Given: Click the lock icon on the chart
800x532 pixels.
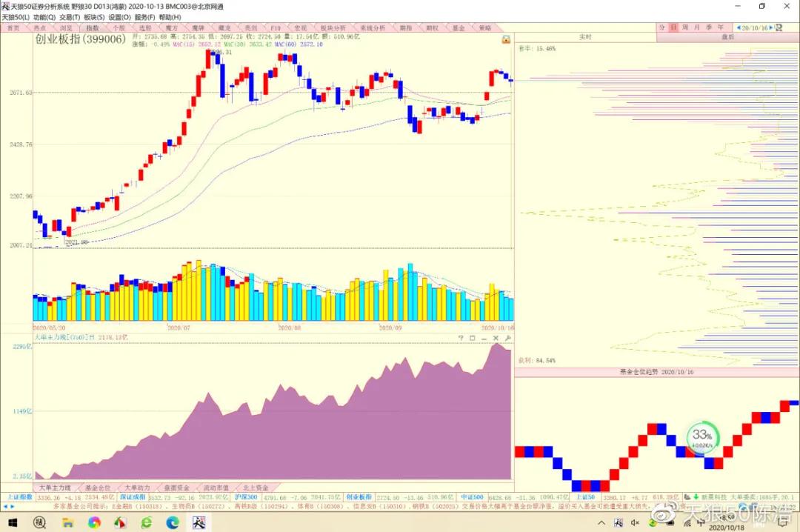Looking at the screenshot, I should point(506,39).
